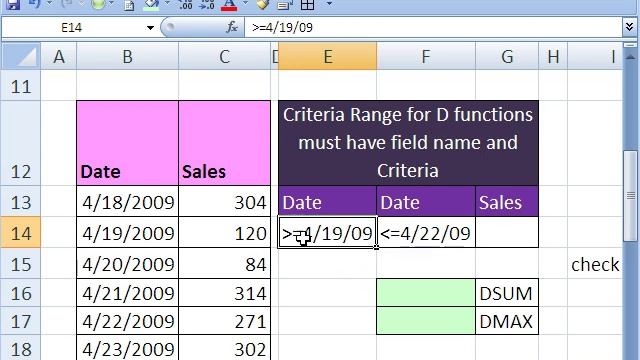Click the check text in column I

click(595, 264)
